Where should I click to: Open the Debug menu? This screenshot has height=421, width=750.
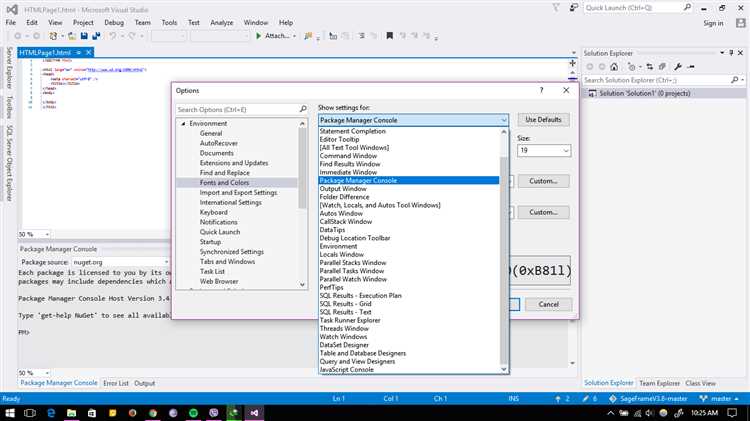114,22
